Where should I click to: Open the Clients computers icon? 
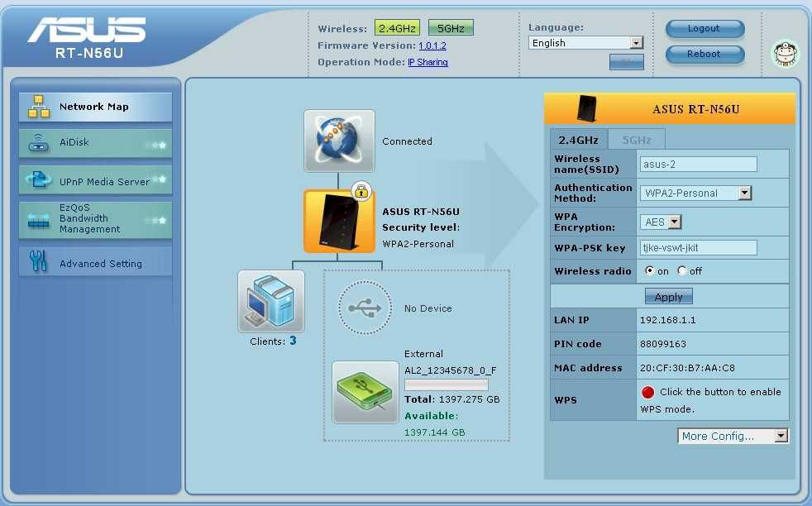pos(271,302)
